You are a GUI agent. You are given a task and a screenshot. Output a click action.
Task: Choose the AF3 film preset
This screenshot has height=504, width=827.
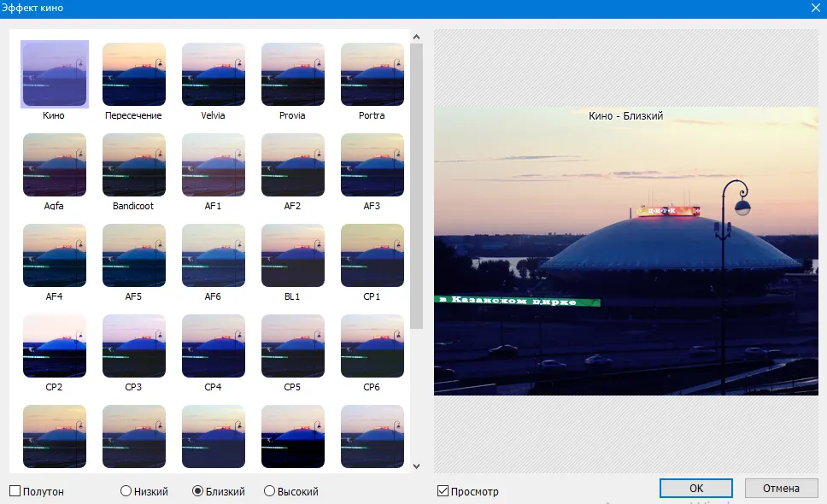(x=372, y=165)
